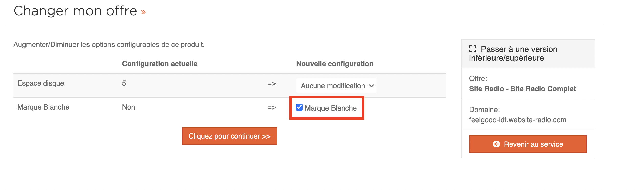This screenshot has height=190, width=644.
Task: Click the back arrow icon in Revenir au service
Action: 496,144
